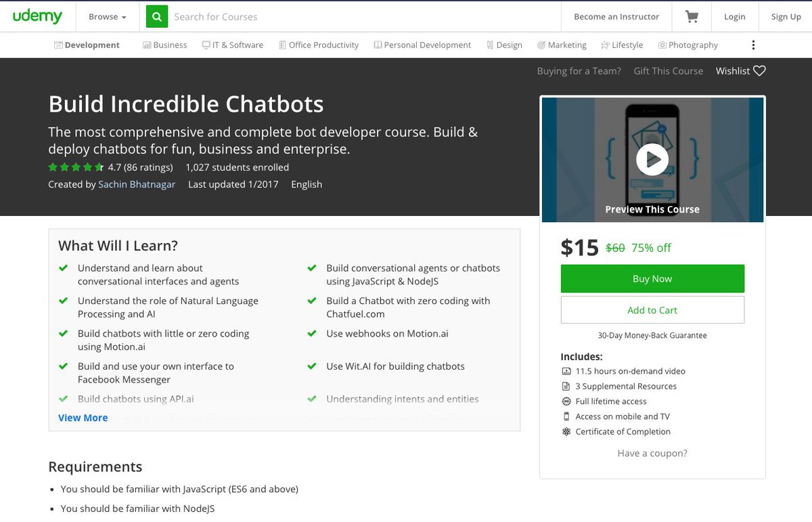This screenshot has width=812, height=522.
Task: Click the 1,027 students enrolled text
Action: pyautogui.click(x=237, y=167)
